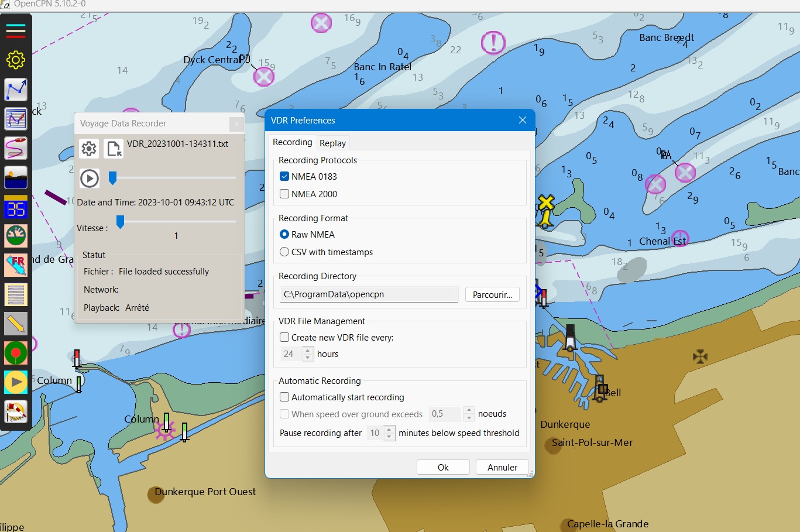The width and height of the screenshot is (800, 532).
Task: Open the hamburger menu in the sidebar
Action: click(16, 30)
